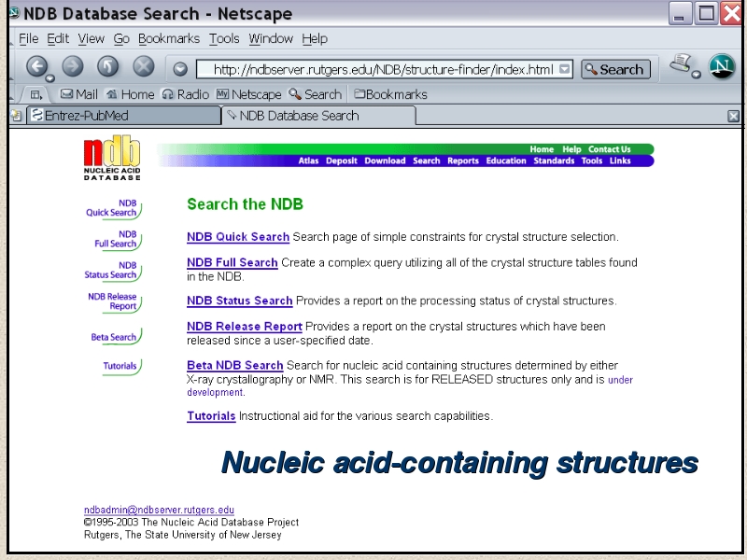Click the Search button beside the URL bar
747x560 pixels.
(615, 69)
